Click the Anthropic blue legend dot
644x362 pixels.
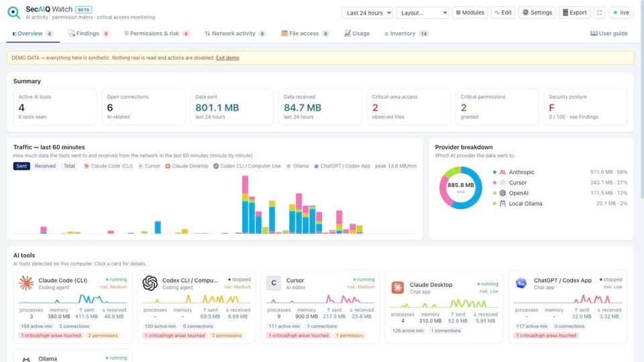(x=494, y=172)
